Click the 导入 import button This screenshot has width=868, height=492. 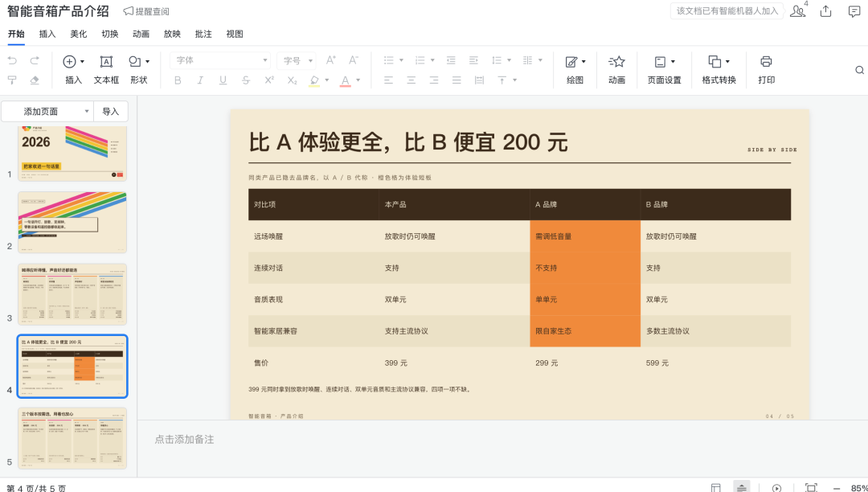pos(111,111)
